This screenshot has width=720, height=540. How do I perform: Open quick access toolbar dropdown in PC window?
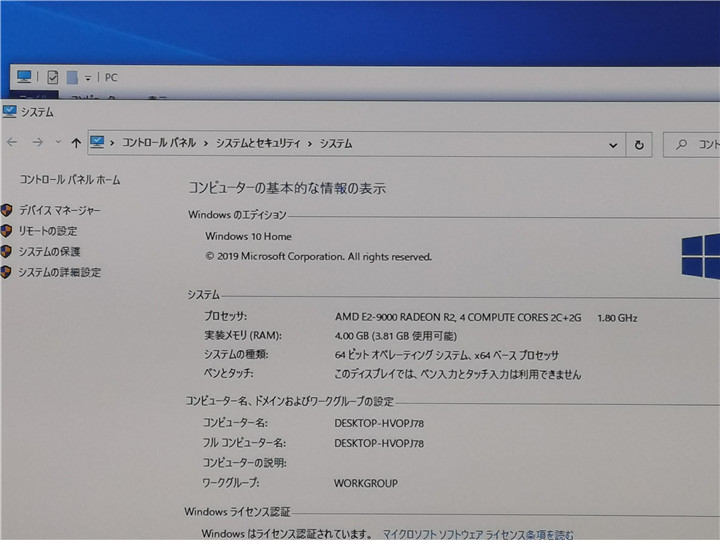[88, 79]
